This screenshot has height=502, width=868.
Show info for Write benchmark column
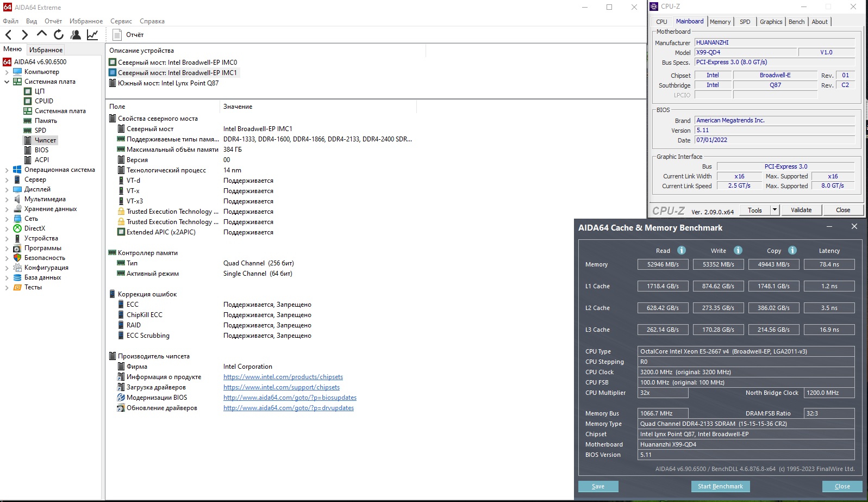click(x=738, y=250)
